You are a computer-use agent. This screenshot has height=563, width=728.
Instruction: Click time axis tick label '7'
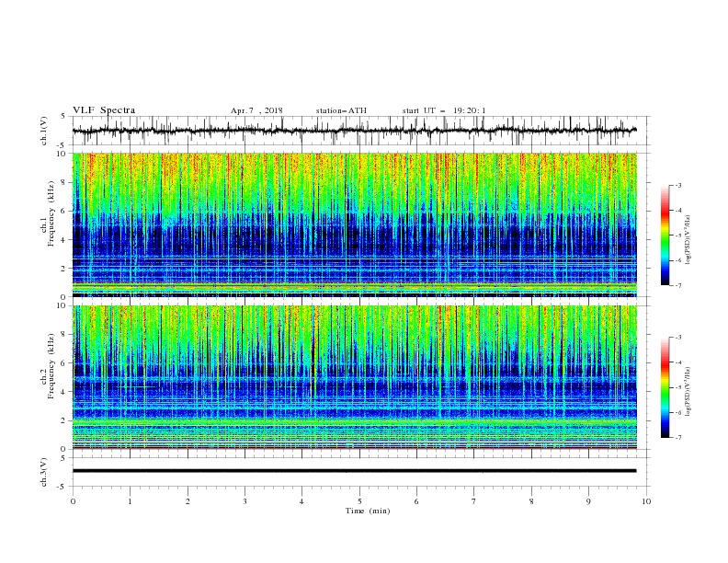(x=474, y=501)
